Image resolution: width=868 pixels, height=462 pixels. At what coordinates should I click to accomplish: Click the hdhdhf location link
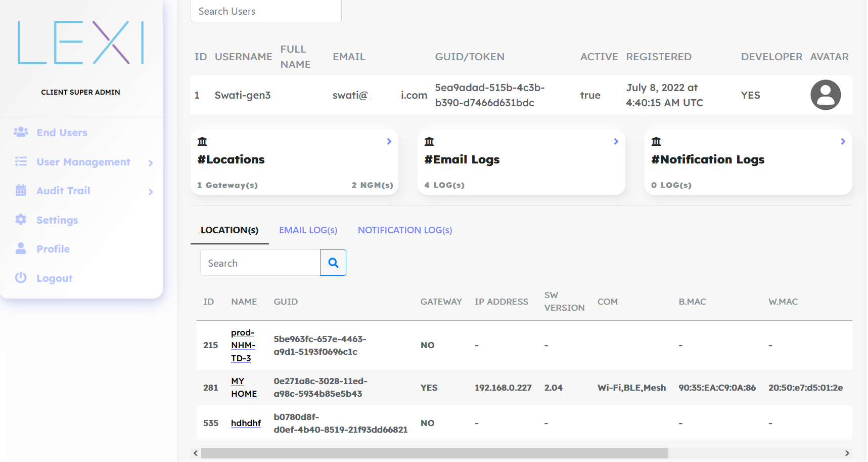tap(246, 423)
